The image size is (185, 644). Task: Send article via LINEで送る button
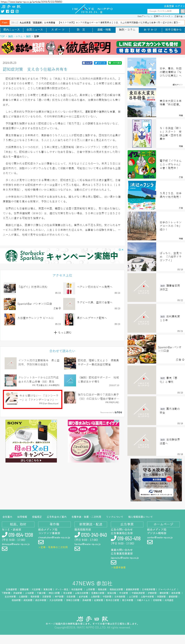(115, 63)
